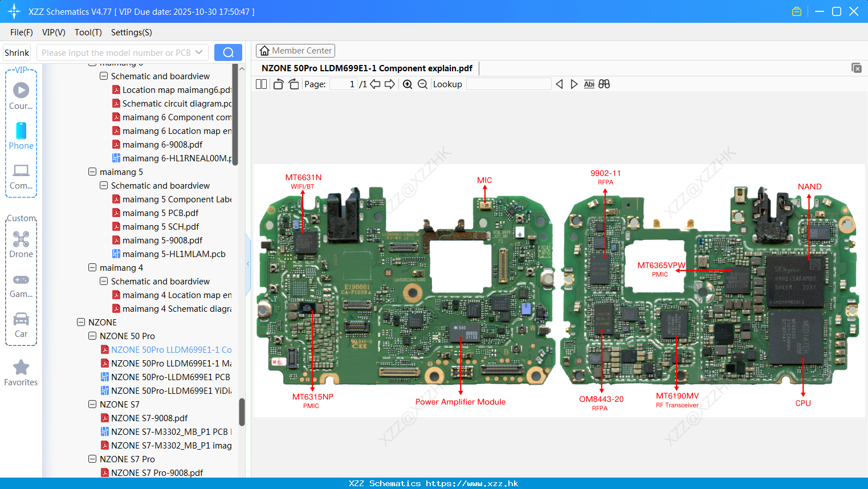Collapse the NZONE 50 Pro node

92,336
